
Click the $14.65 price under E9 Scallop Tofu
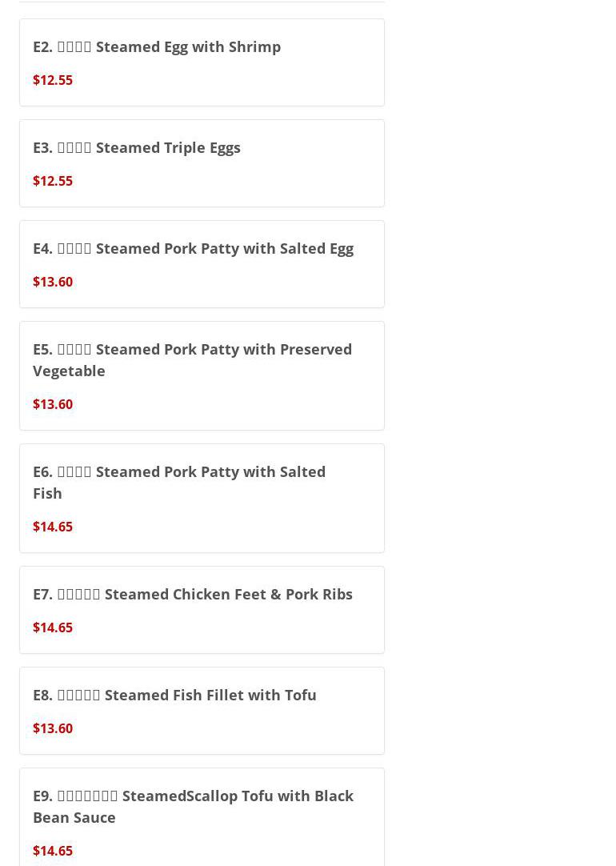(x=53, y=851)
